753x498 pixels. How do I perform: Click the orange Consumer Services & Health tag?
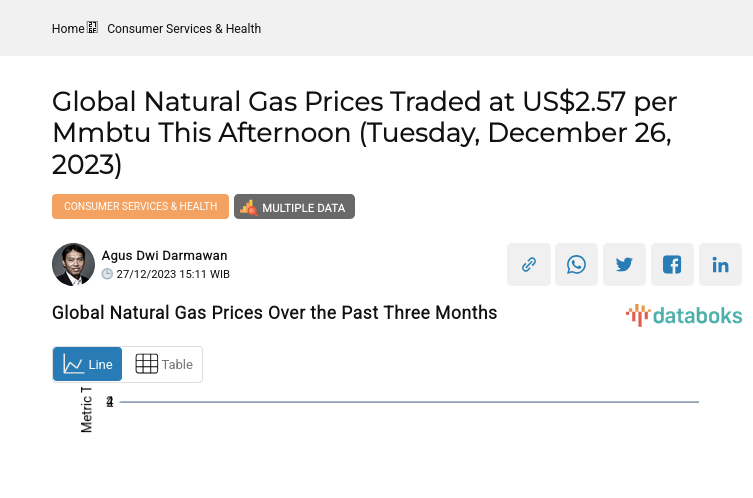point(140,207)
